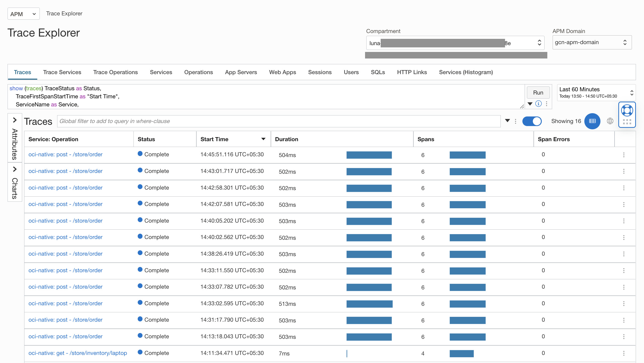Focus the global filter input field
This screenshot has width=644, height=363.
pyautogui.click(x=279, y=121)
